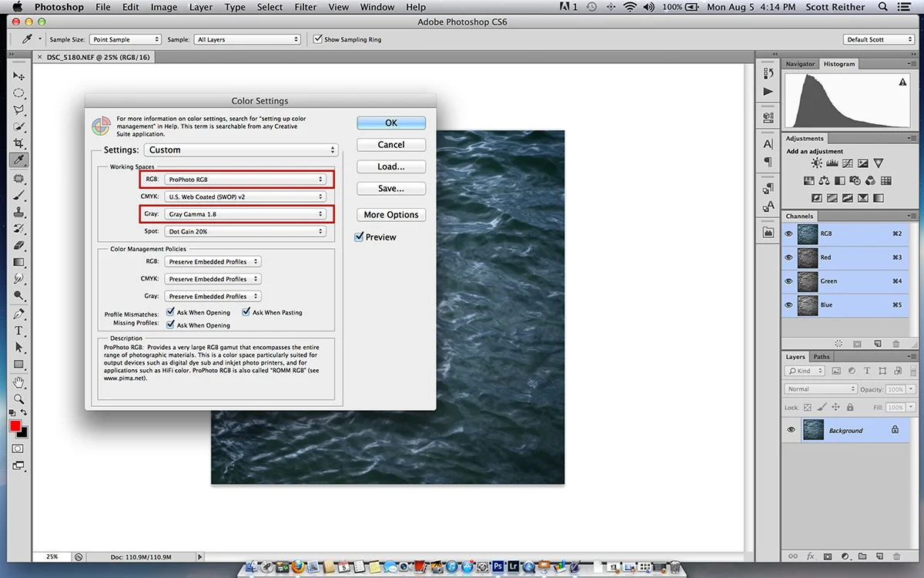The height and width of the screenshot is (578, 924).
Task: Toggle Preview checkbox in Color Settings
Action: (x=359, y=237)
